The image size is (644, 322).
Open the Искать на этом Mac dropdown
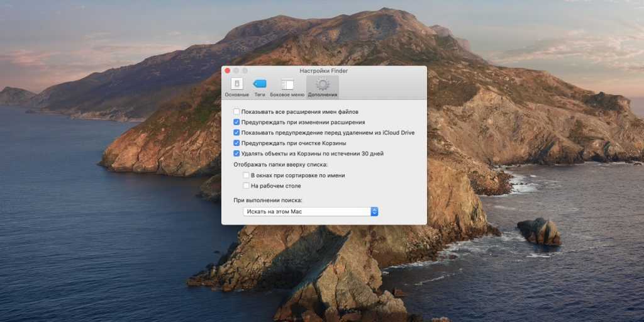(x=311, y=211)
